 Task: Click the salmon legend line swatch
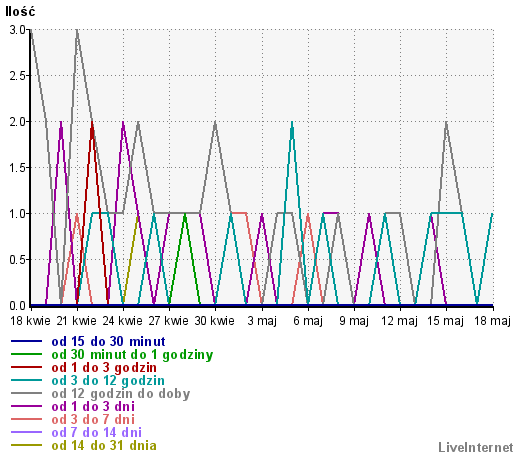click(26, 419)
